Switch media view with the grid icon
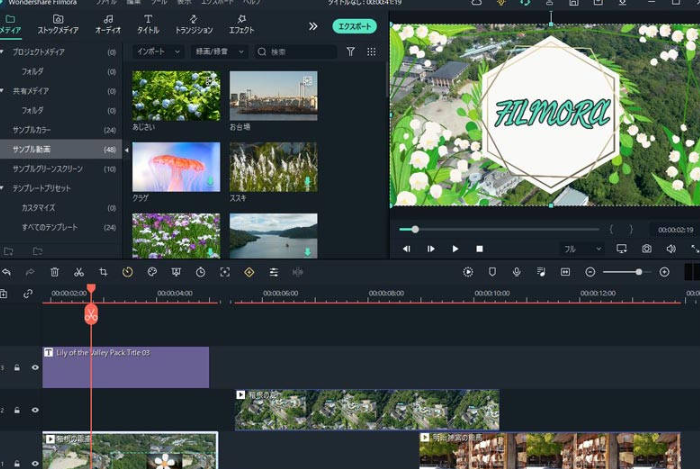Screen dimensions: 700x469 (371, 52)
